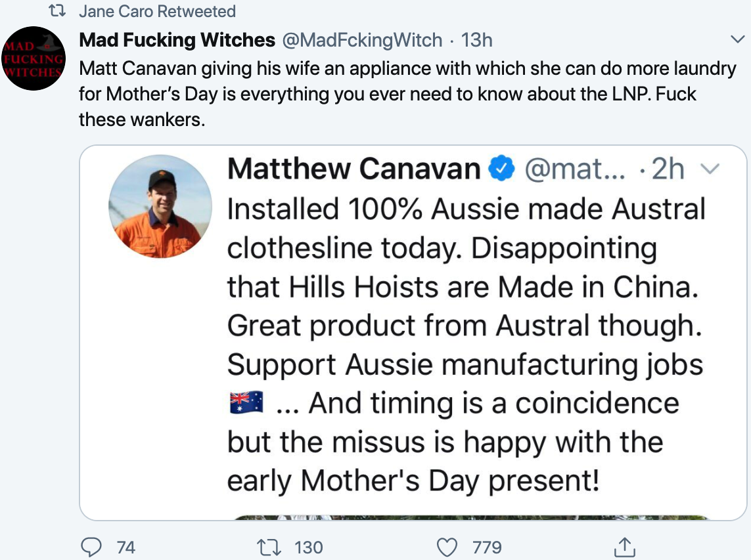Image resolution: width=751 pixels, height=560 pixels.
Task: Visit the @MadFckingWitch handle
Action: coord(362,40)
